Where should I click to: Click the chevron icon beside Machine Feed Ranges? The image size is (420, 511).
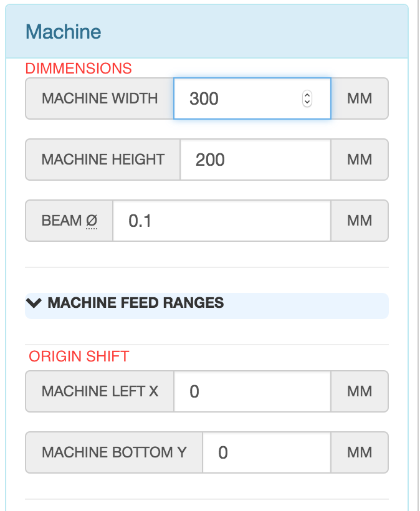point(35,303)
